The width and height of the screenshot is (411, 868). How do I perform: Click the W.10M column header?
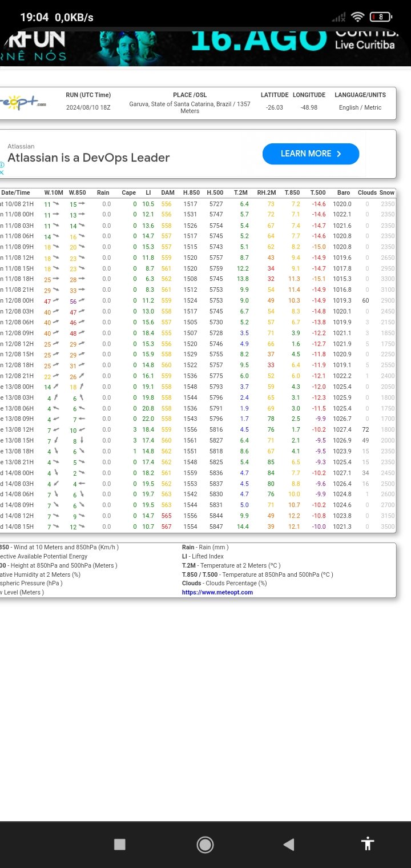tap(54, 193)
